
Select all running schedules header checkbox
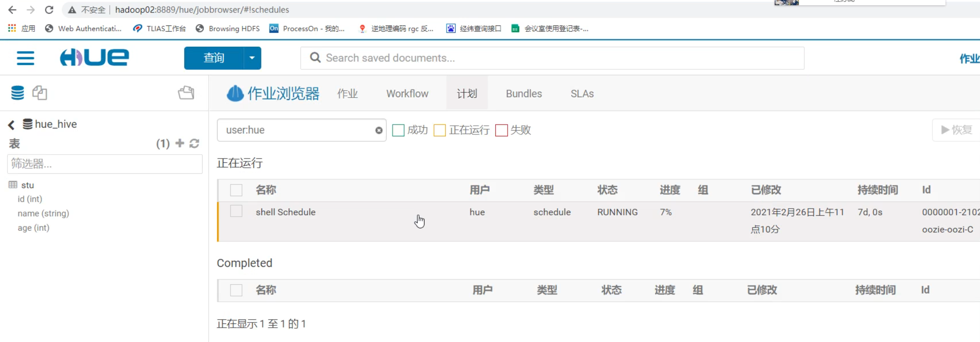click(x=236, y=190)
